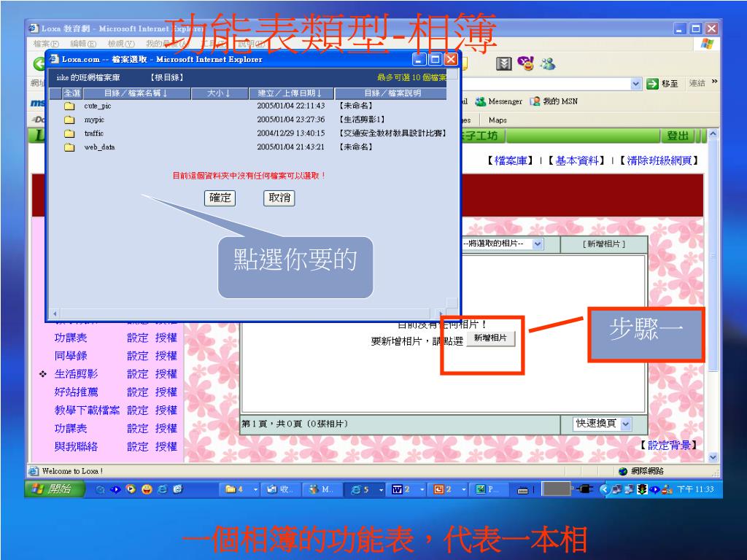
Task: Click the magnifier quick launch icon
Action: pos(100,489)
